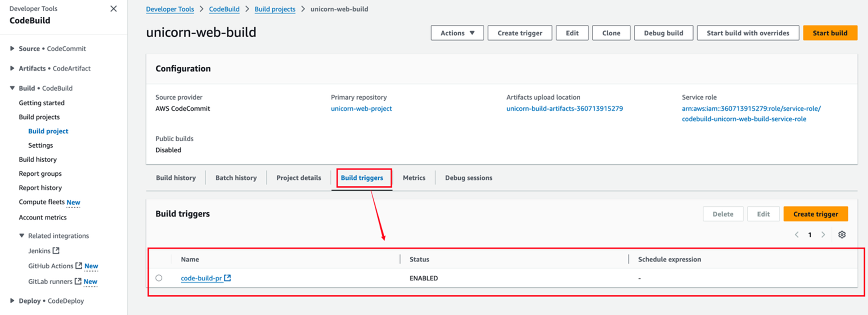The image size is (868, 315).
Task: Select the code-build-pr trigger radio button
Action: 159,278
